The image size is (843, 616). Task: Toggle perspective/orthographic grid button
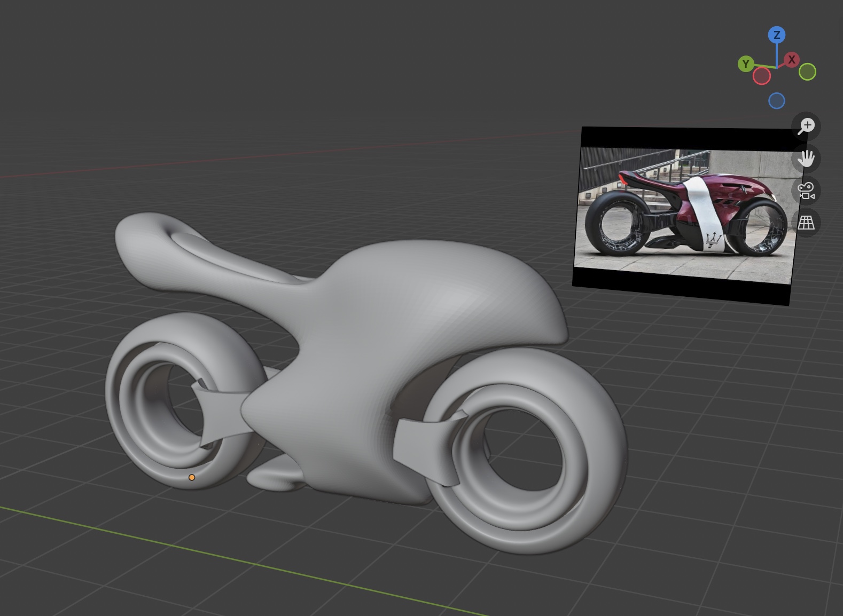[x=806, y=223]
